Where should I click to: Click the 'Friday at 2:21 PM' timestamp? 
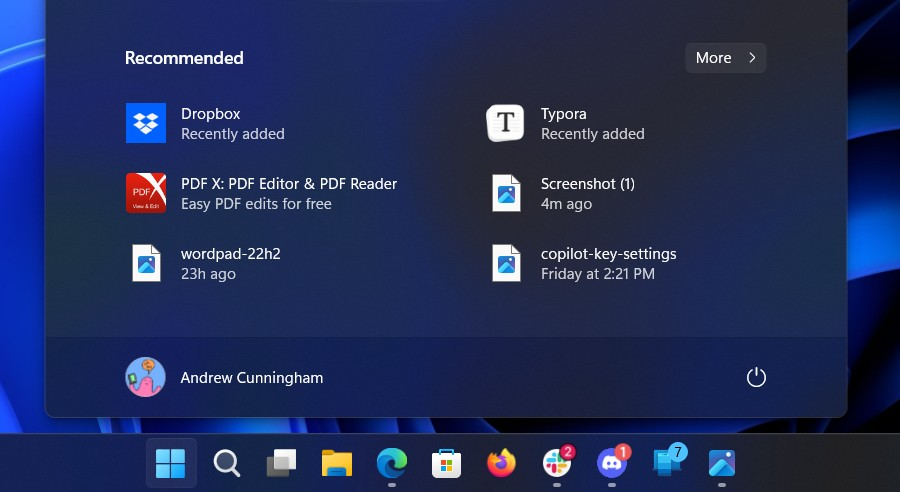tap(598, 274)
